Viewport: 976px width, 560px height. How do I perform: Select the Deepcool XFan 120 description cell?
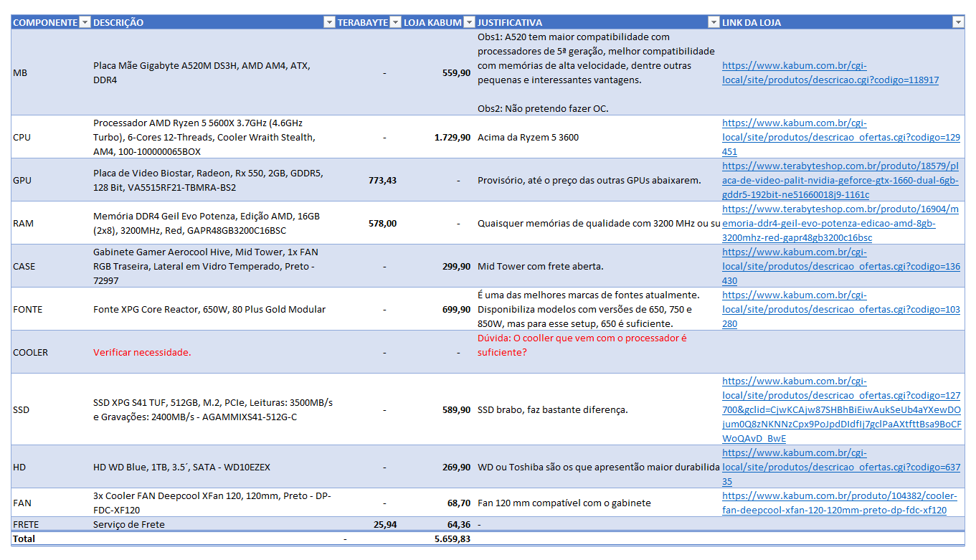pos(214,503)
